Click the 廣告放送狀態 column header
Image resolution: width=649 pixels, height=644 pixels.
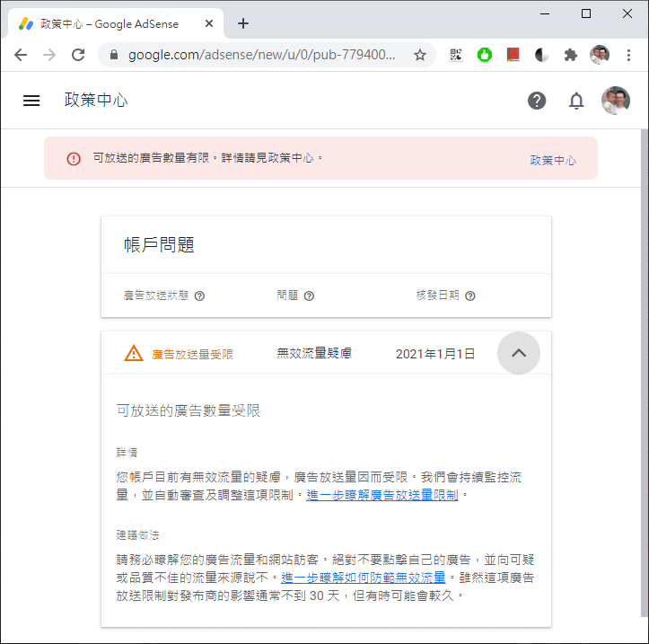[x=156, y=296]
